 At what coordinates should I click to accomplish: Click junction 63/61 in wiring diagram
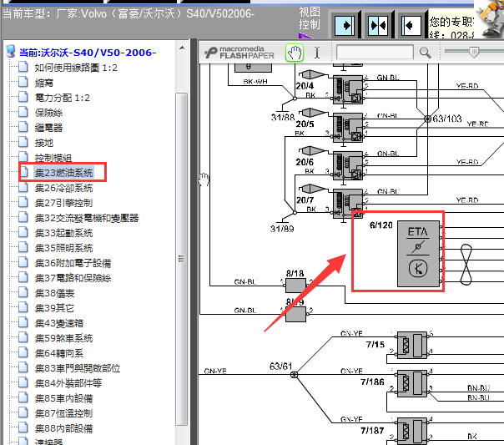[x=294, y=375]
